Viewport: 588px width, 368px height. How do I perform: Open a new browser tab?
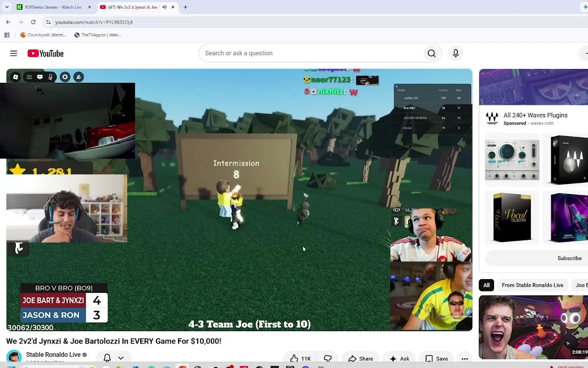point(185,7)
